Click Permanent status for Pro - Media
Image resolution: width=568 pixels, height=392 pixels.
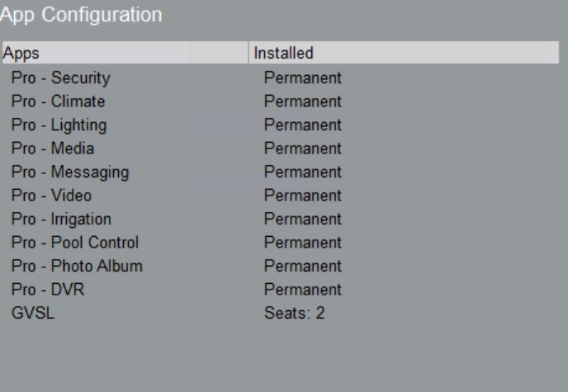(303, 149)
